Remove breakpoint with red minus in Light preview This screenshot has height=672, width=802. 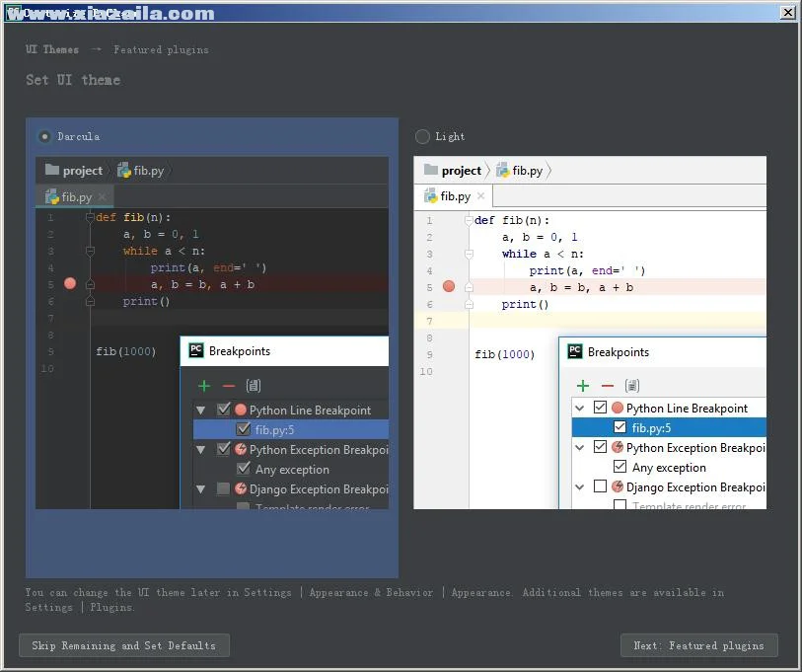[x=607, y=386]
